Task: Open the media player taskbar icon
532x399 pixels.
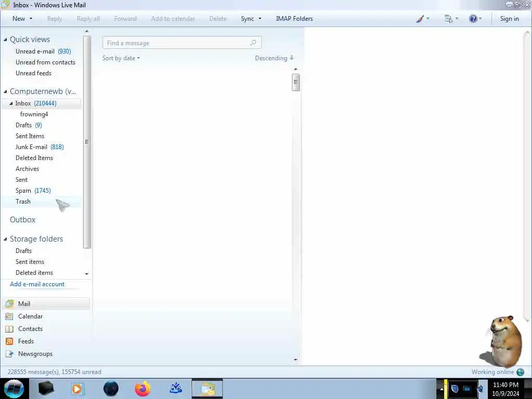Action: tap(77, 389)
